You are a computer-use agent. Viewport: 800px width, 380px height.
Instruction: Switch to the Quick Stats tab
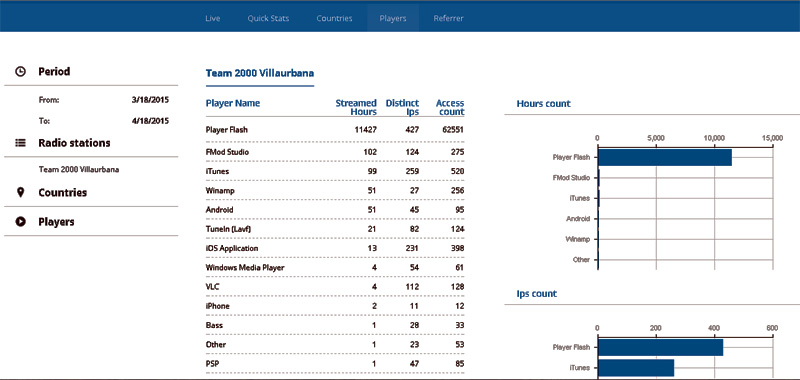coord(268,18)
